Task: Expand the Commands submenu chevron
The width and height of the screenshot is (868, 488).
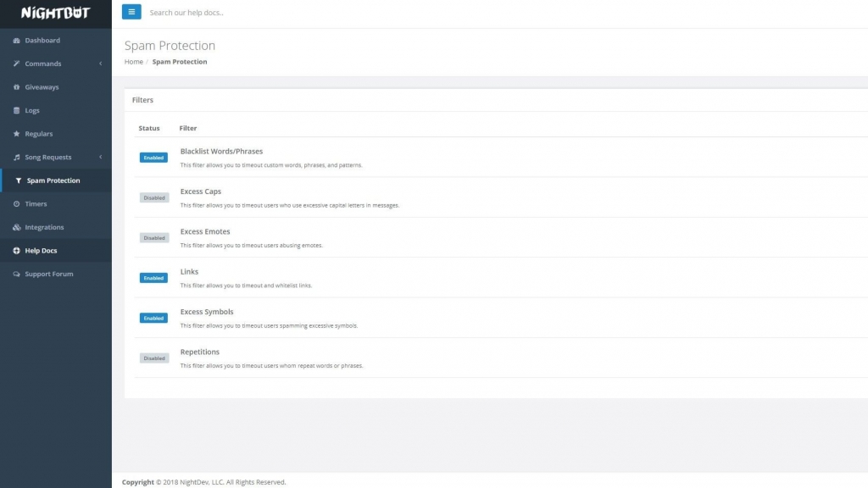Action: tap(101, 64)
